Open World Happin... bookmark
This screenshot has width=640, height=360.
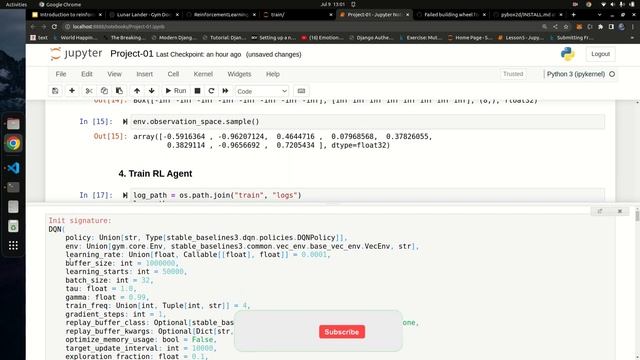click(x=75, y=38)
